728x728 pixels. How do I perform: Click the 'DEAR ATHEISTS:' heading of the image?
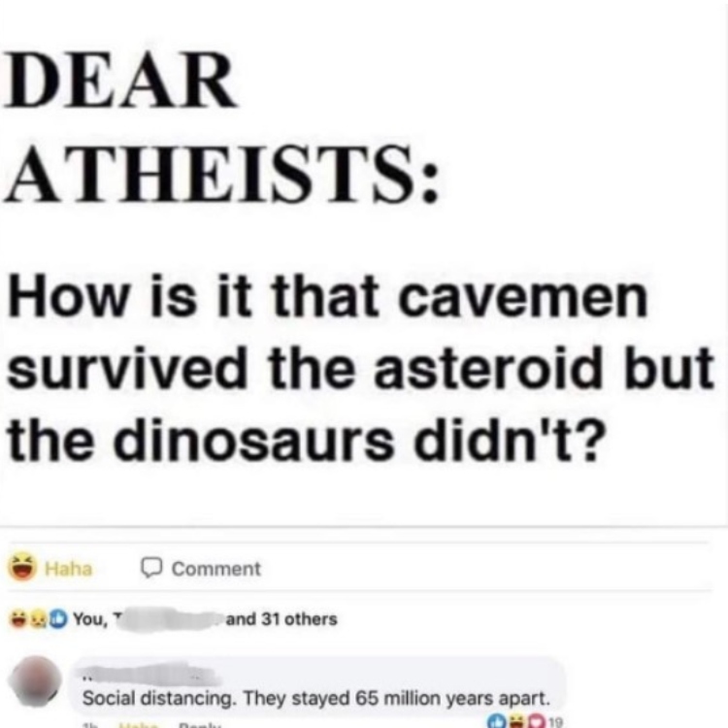click(x=222, y=127)
